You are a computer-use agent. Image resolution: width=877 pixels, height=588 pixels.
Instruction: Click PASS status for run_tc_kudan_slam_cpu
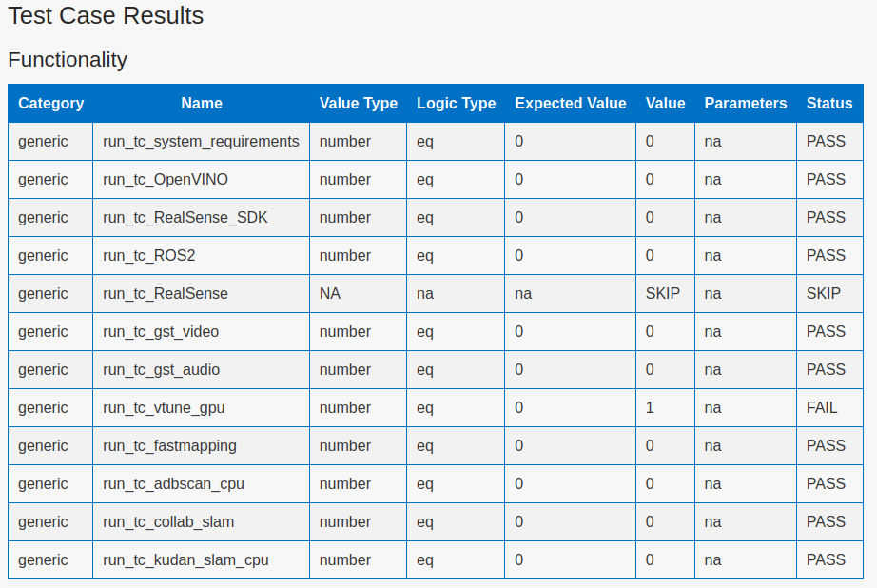(x=826, y=560)
